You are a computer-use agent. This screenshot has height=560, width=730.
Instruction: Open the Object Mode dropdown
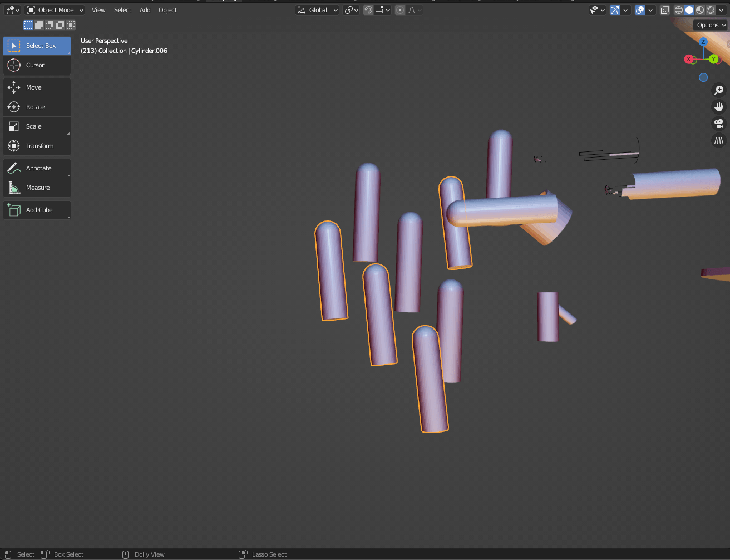tap(54, 9)
